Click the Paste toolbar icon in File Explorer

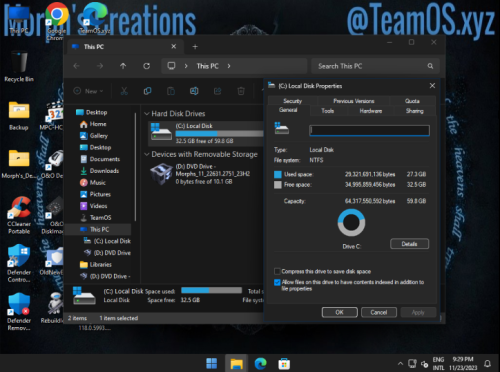171,91
